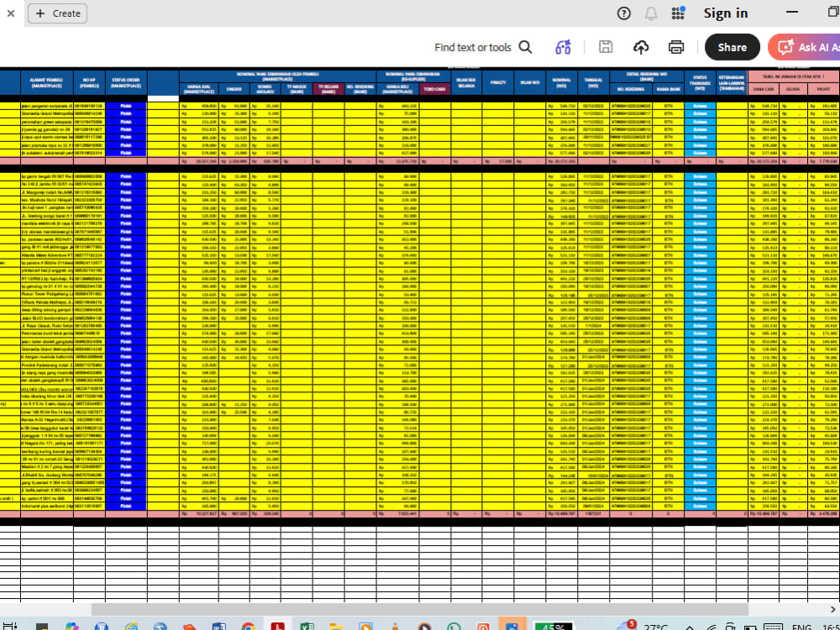Print the document via printer icon
840x630 pixels.
click(x=676, y=47)
